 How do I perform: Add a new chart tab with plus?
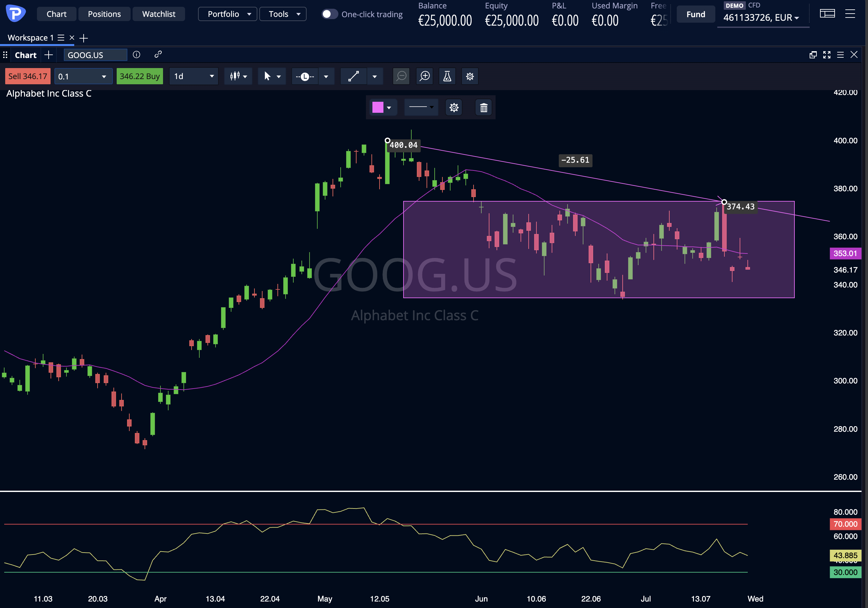click(x=48, y=55)
